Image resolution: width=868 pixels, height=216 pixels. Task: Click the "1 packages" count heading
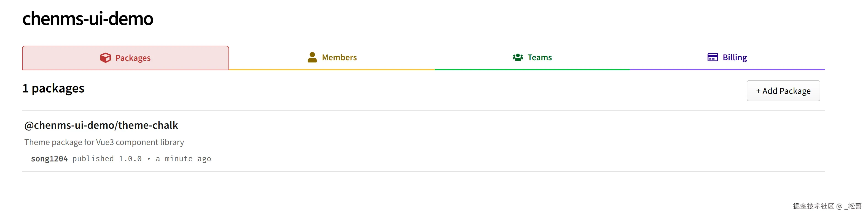[53, 89]
